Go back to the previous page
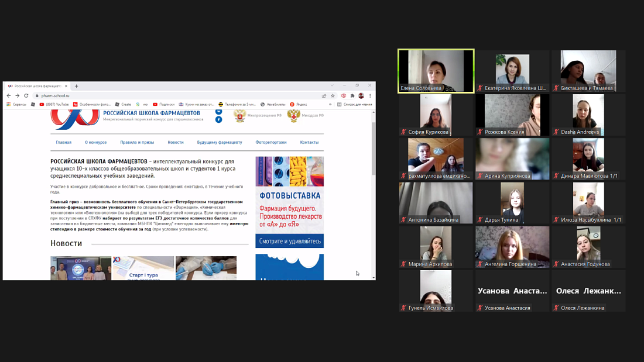Image resolution: width=644 pixels, height=362 pixels. point(9,95)
